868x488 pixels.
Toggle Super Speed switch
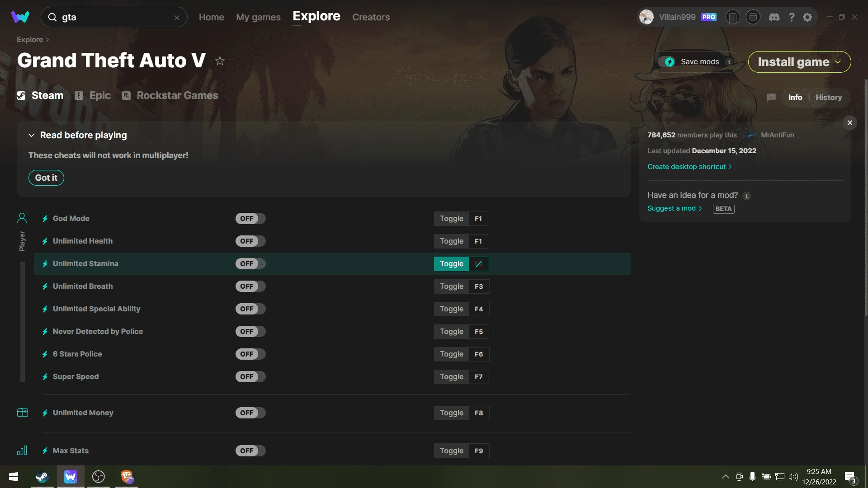click(250, 377)
